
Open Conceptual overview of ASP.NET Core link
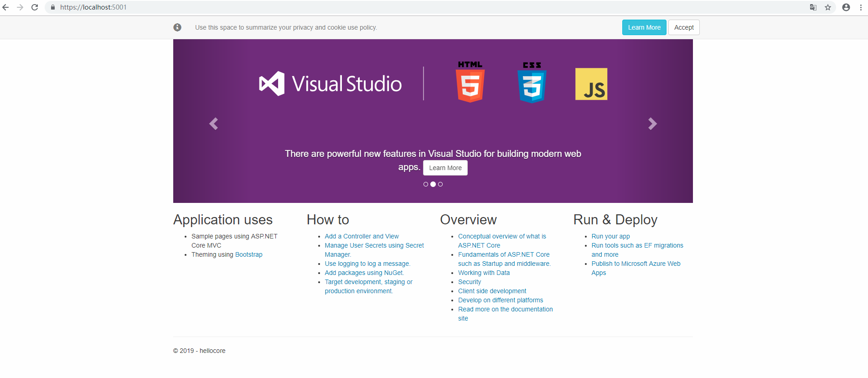pyautogui.click(x=502, y=241)
